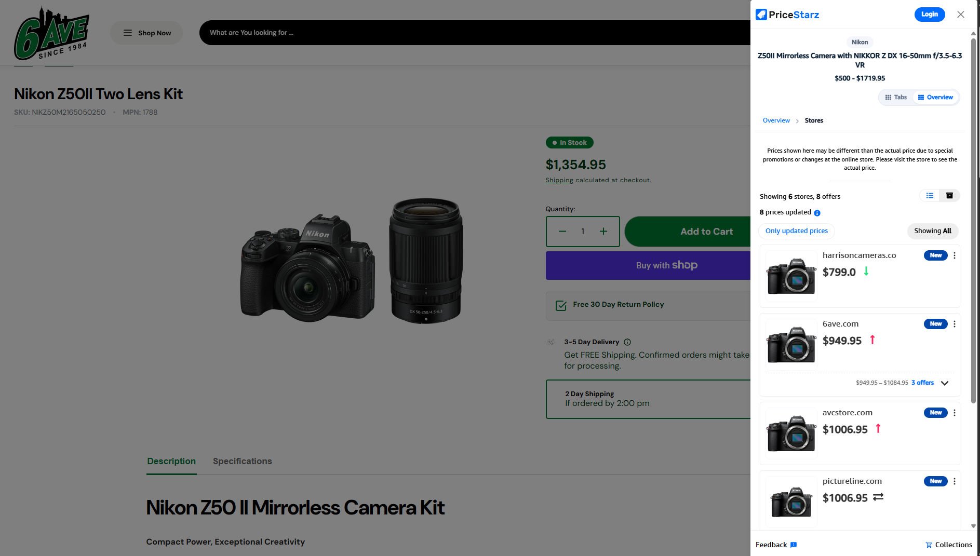The image size is (980, 556).
Task: Open Collections in PriceStarz panel
Action: tap(948, 545)
